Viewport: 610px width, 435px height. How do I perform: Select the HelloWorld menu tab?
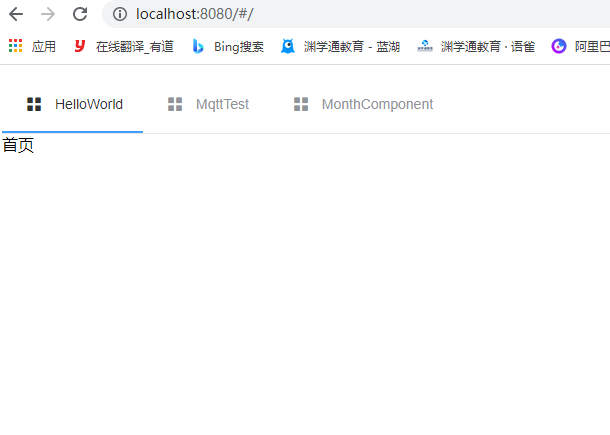coord(72,104)
